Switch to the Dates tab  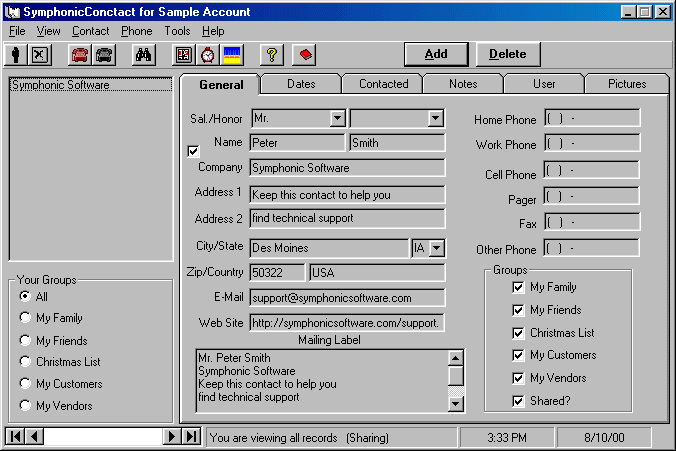point(301,84)
